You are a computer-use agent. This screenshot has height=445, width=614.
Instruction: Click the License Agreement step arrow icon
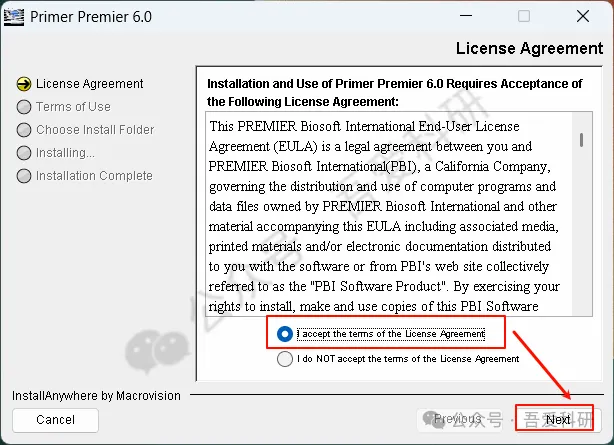tap(24, 84)
